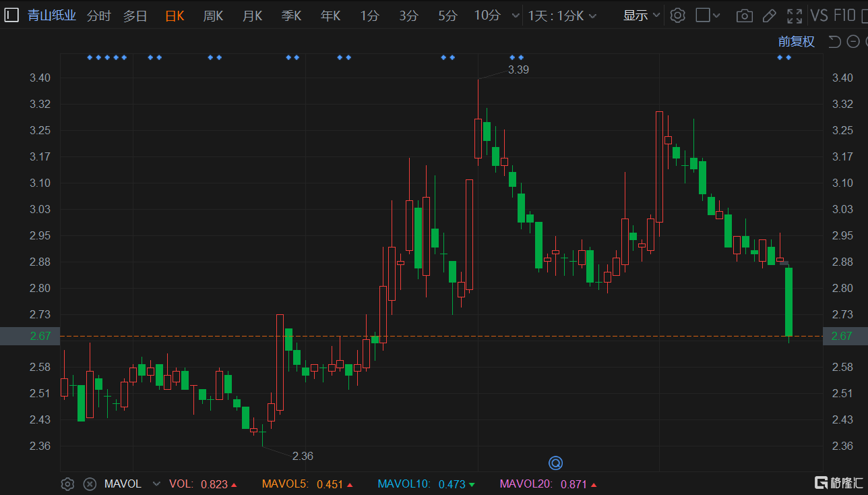Click the MAVOL10: 0.473 readout
The width and height of the screenshot is (868, 495).
coord(426,484)
